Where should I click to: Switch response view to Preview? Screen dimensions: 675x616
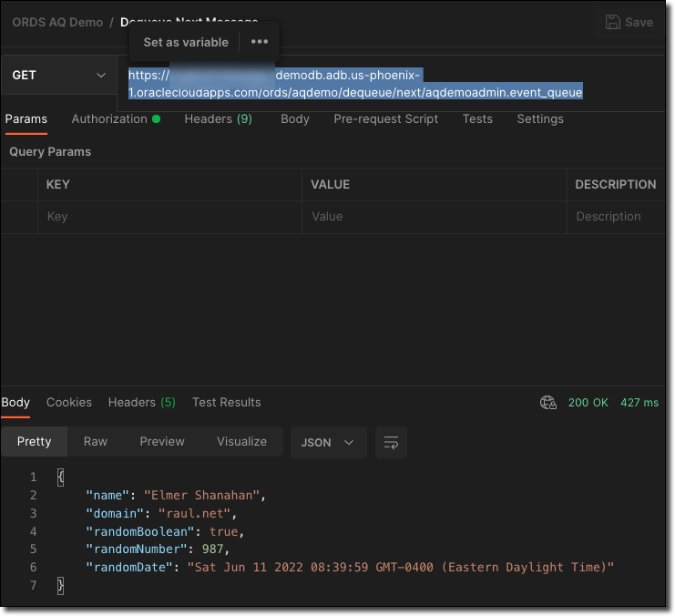[x=162, y=442]
